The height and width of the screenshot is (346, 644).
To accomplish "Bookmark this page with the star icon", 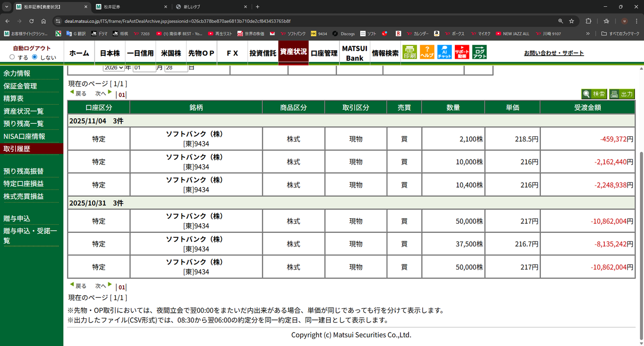I will 572,21.
